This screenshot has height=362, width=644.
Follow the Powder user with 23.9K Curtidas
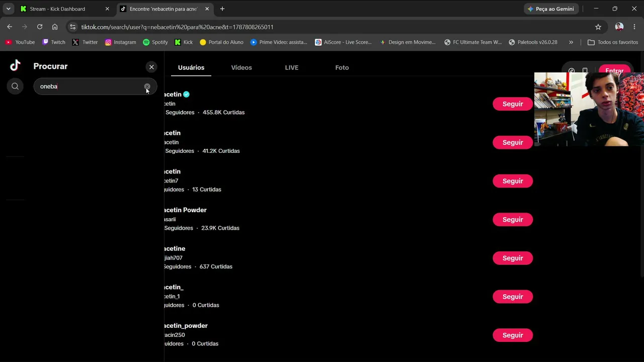click(513, 220)
